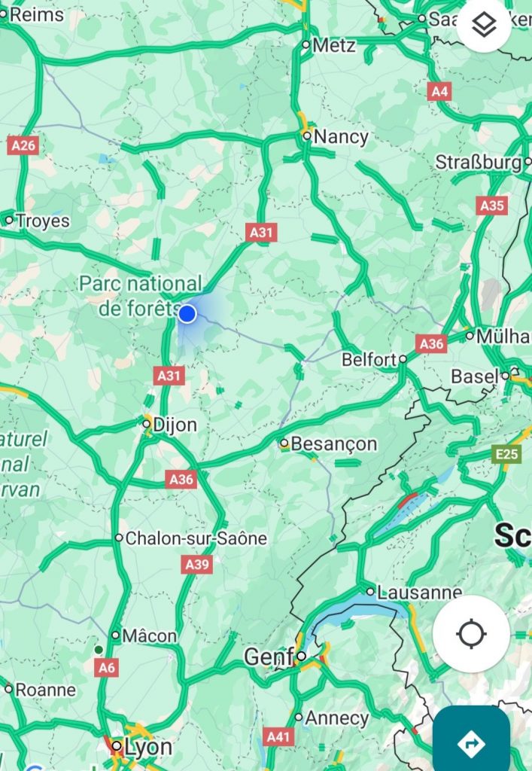Open directions with the arrow button

[x=471, y=742]
